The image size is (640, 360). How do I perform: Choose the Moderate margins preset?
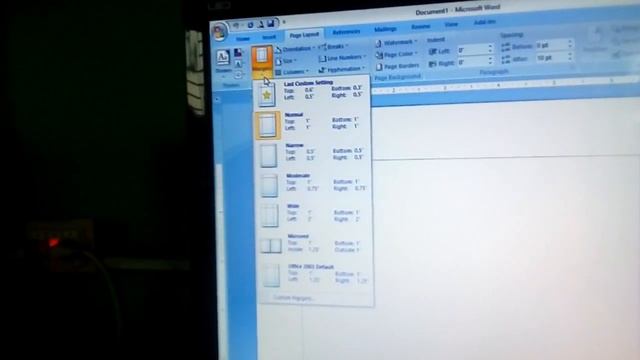click(313, 186)
